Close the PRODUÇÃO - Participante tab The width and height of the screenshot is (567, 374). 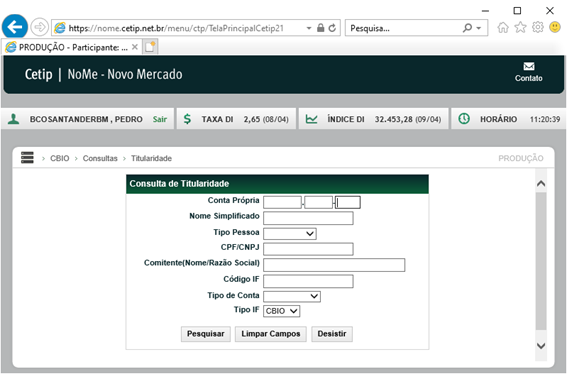(135, 47)
